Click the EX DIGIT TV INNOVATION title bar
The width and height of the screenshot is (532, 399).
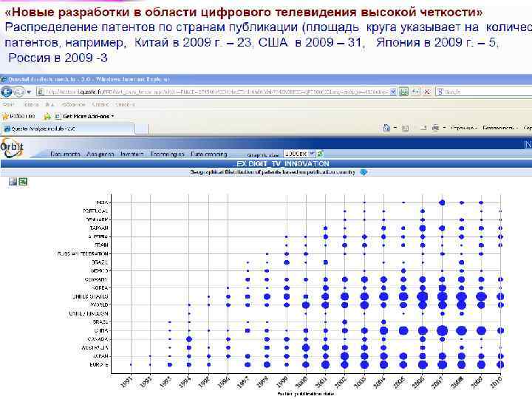point(266,163)
